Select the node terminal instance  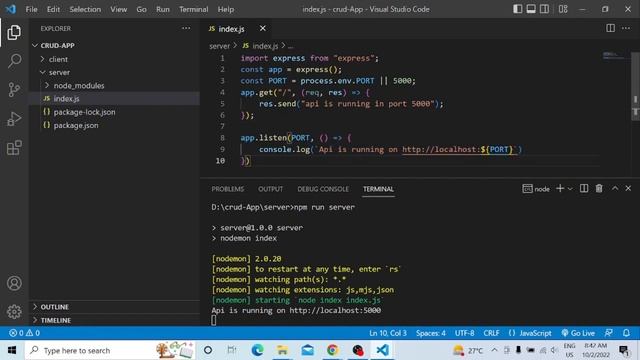(536, 189)
